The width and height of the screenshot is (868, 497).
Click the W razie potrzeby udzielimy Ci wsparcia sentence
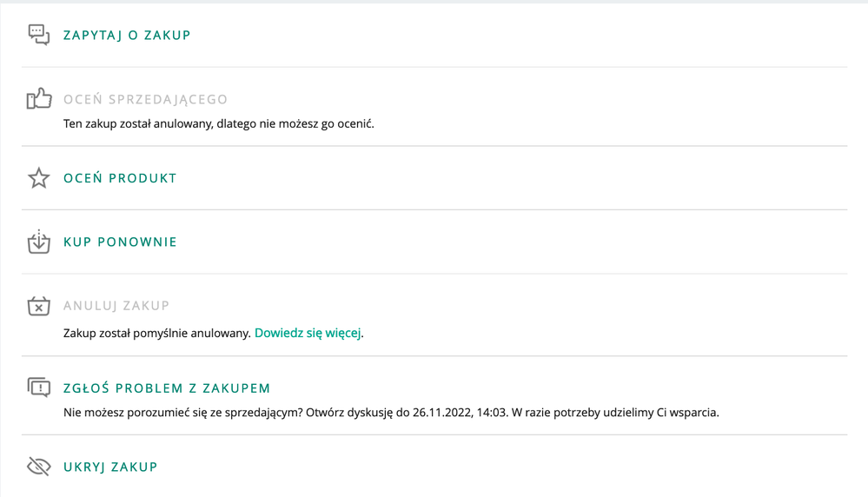click(615, 413)
